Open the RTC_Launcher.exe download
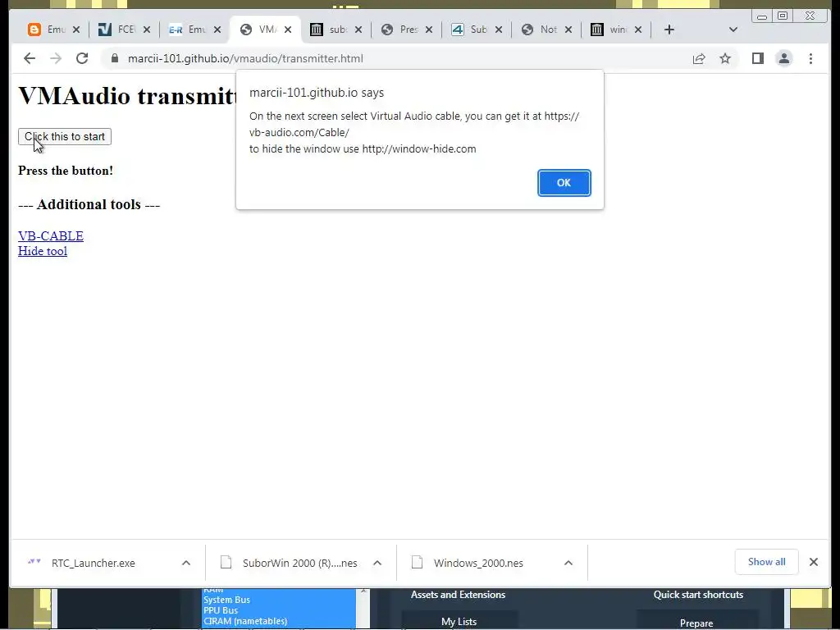This screenshot has height=630, width=840. pyautogui.click(x=94, y=563)
